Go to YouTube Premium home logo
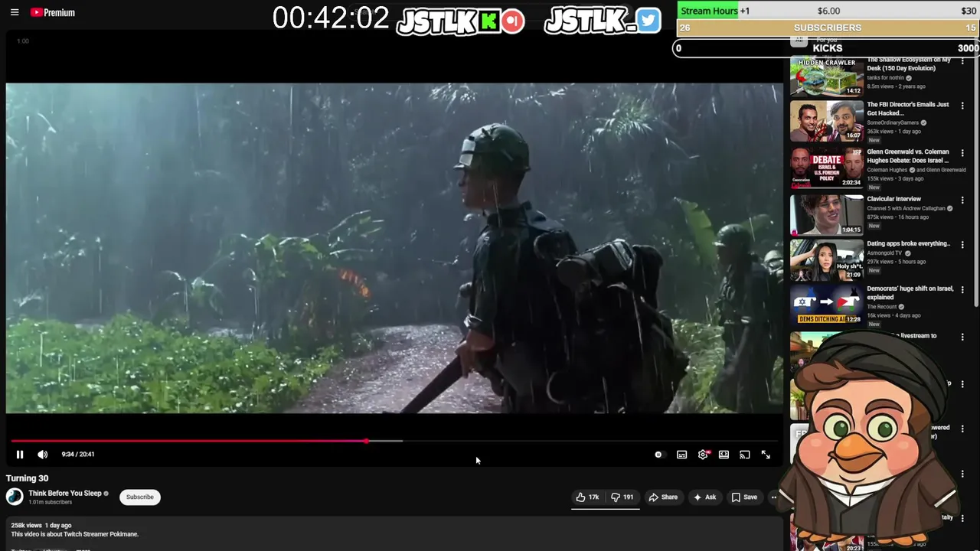Screen dimensions: 980x551 pos(52,12)
